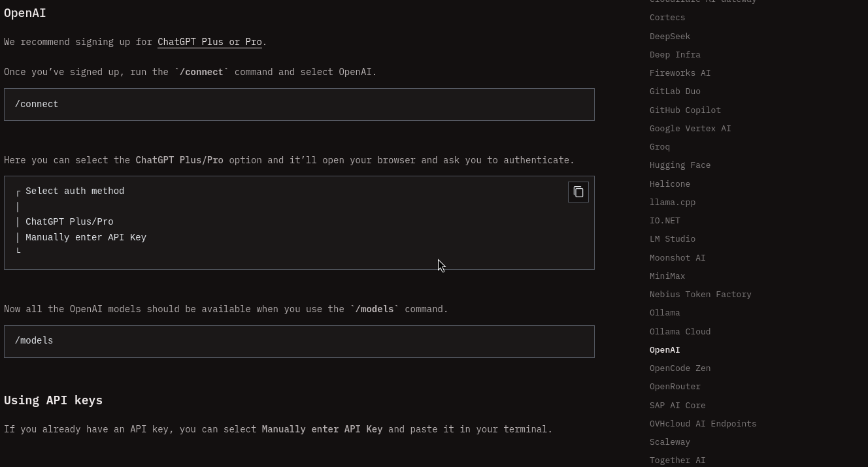Viewport: 868px width, 467px height.
Task: Go to DeepSeek provider section
Action: tap(670, 37)
